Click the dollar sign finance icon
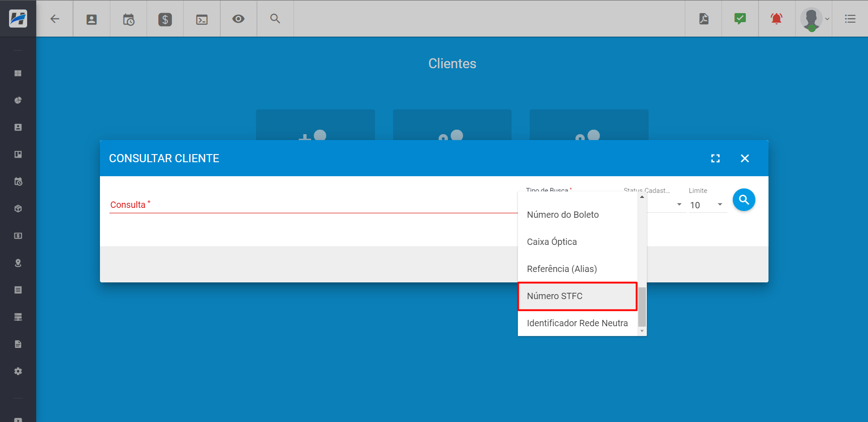 165,19
